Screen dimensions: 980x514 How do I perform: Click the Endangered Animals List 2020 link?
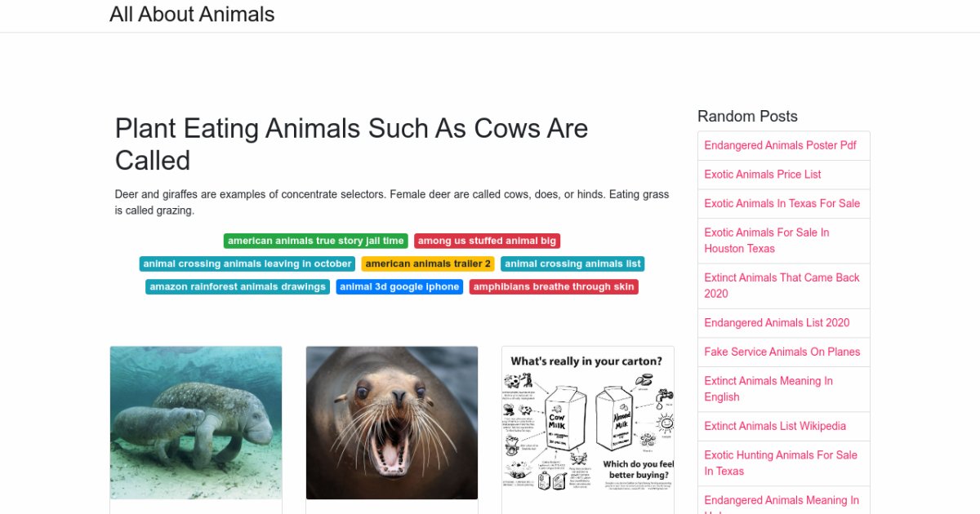pyautogui.click(x=777, y=322)
